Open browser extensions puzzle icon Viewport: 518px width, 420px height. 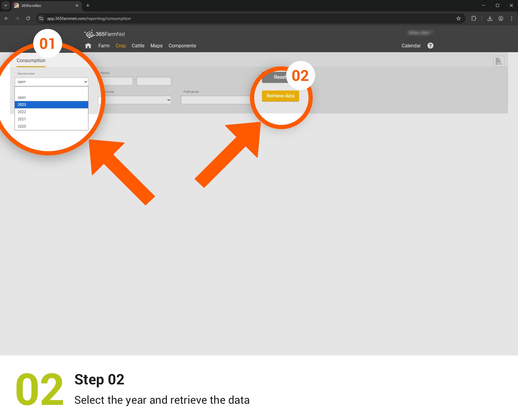(474, 18)
